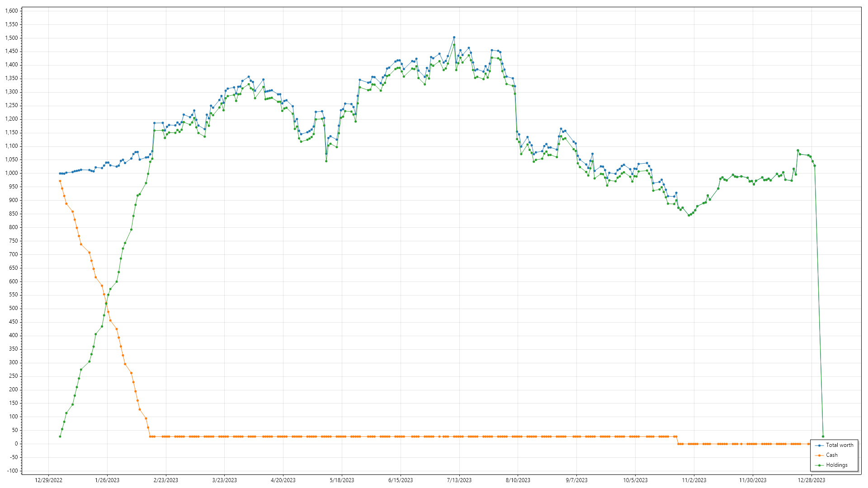Image resolution: width=868 pixels, height=488 pixels.
Task: Click the 12/29/2022 x-axis date label
Action: (48, 480)
